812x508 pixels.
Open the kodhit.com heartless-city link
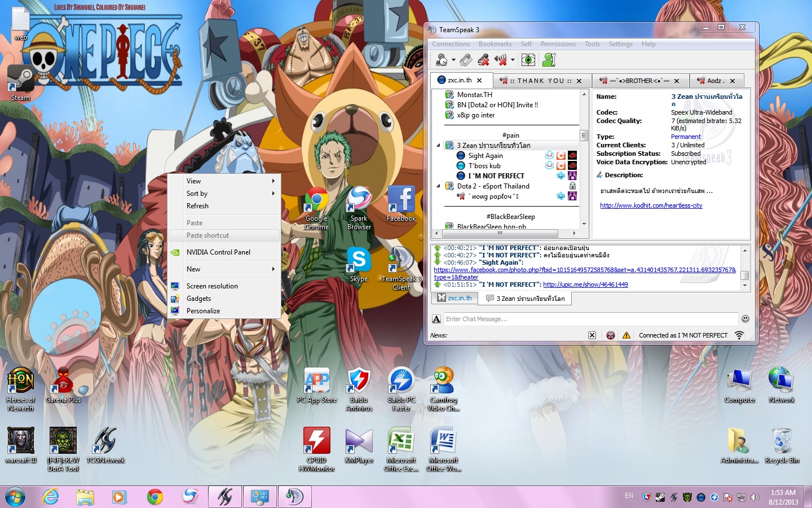(651, 205)
